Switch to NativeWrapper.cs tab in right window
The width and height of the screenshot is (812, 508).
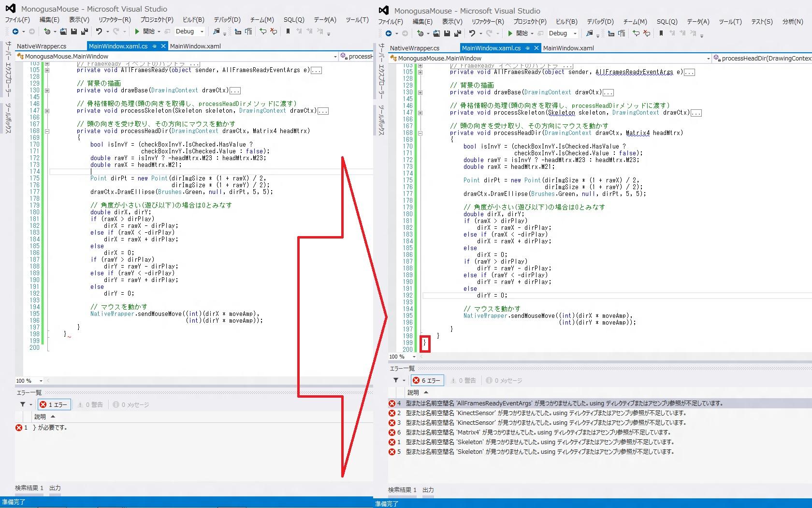(x=414, y=48)
